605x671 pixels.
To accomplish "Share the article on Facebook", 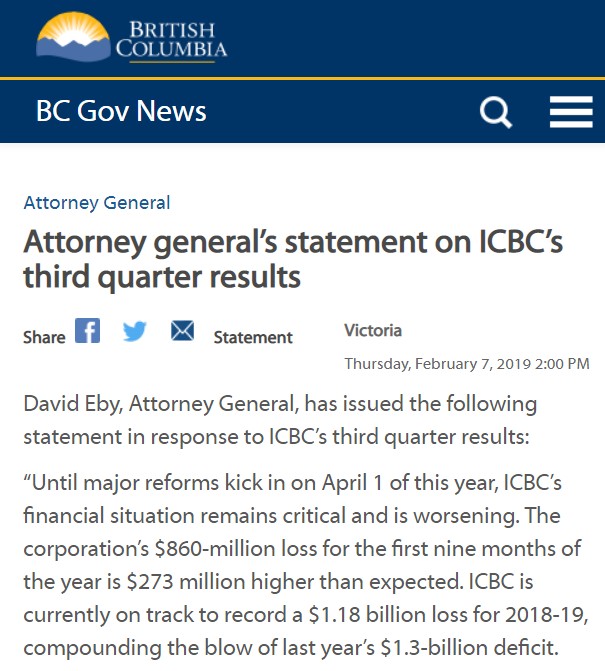I will pyautogui.click(x=87, y=330).
